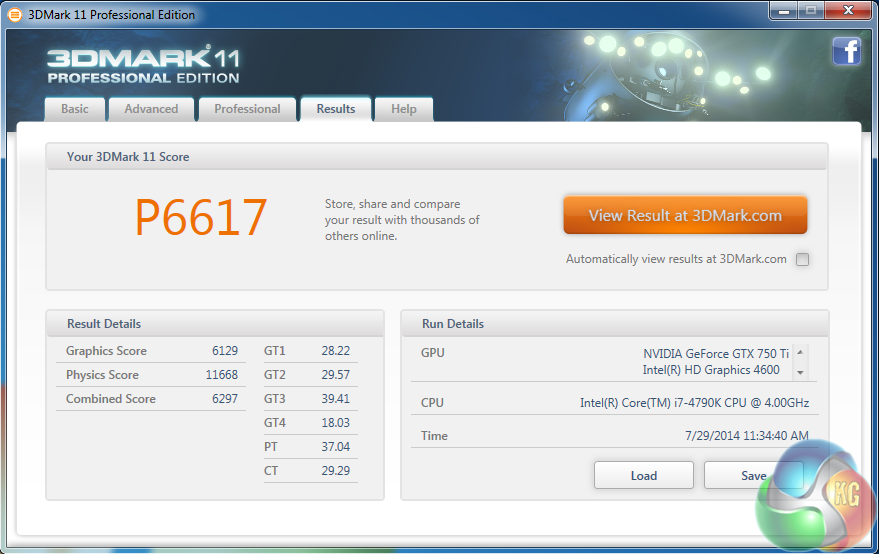Select NVIDIA GeForce GTX 750 Ti entry
This screenshot has height=554, width=879.
click(716, 354)
